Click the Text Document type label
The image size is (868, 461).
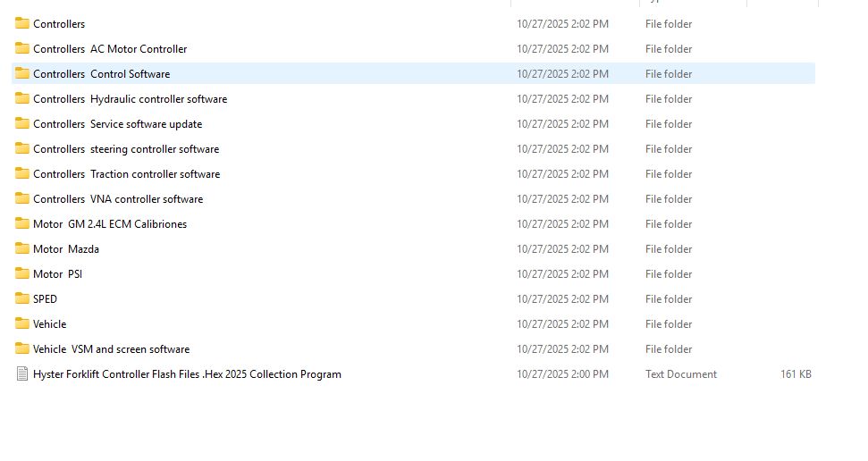point(681,374)
